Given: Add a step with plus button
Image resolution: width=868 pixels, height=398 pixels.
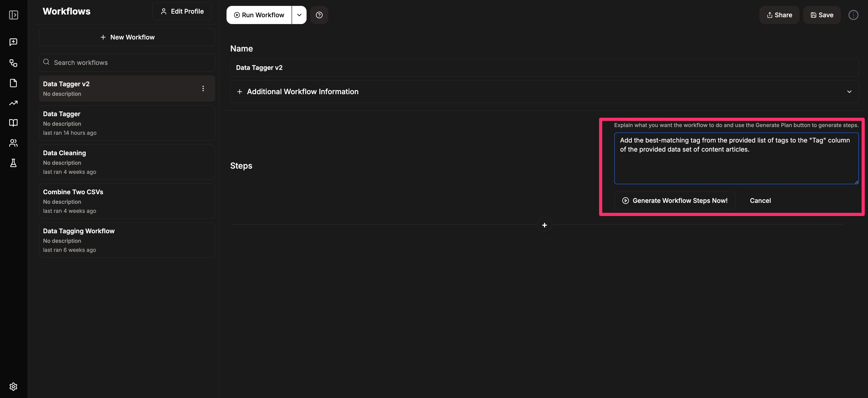Looking at the screenshot, I should (544, 225).
